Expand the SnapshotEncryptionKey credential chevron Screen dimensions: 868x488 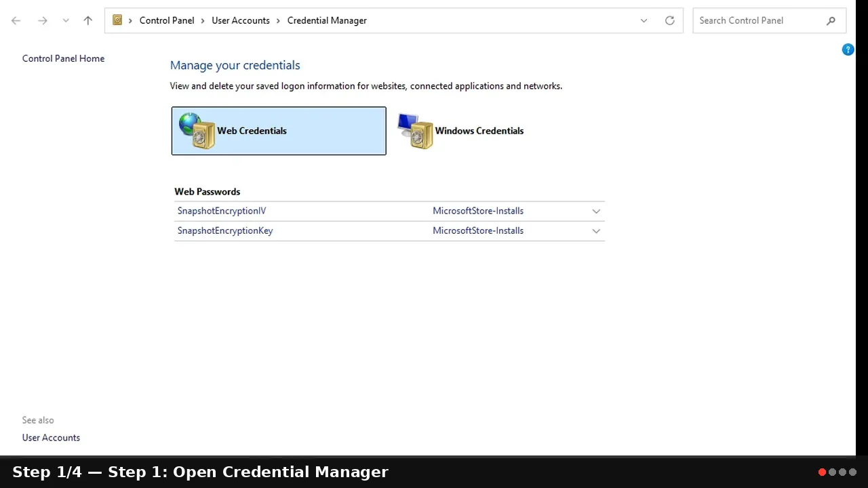[596, 231]
